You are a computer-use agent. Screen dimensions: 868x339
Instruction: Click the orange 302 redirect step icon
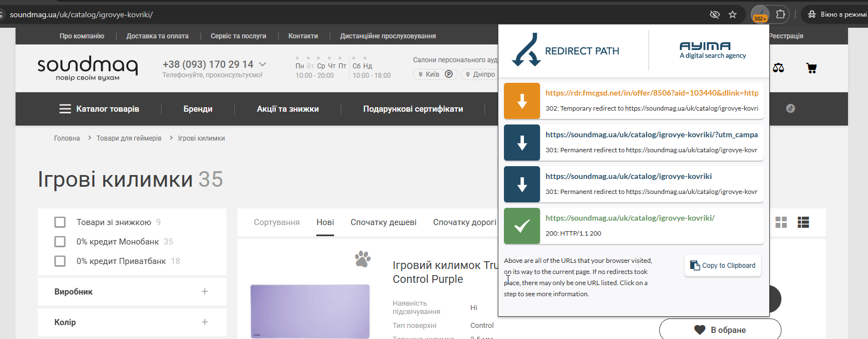[x=522, y=101]
